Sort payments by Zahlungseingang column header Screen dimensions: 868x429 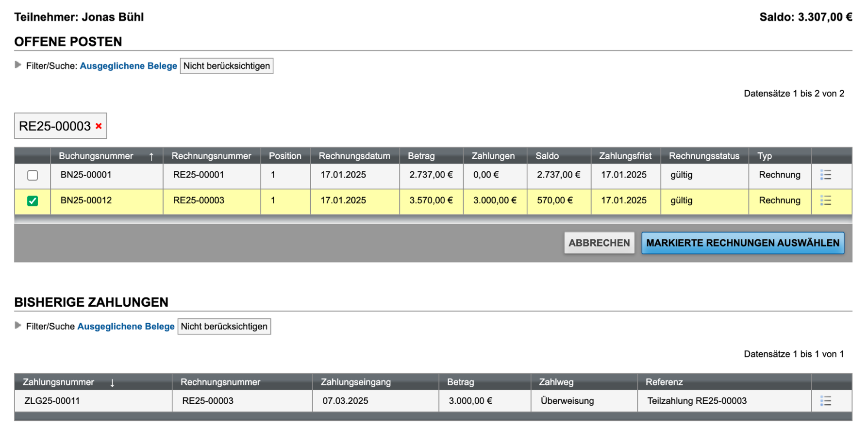tap(355, 382)
